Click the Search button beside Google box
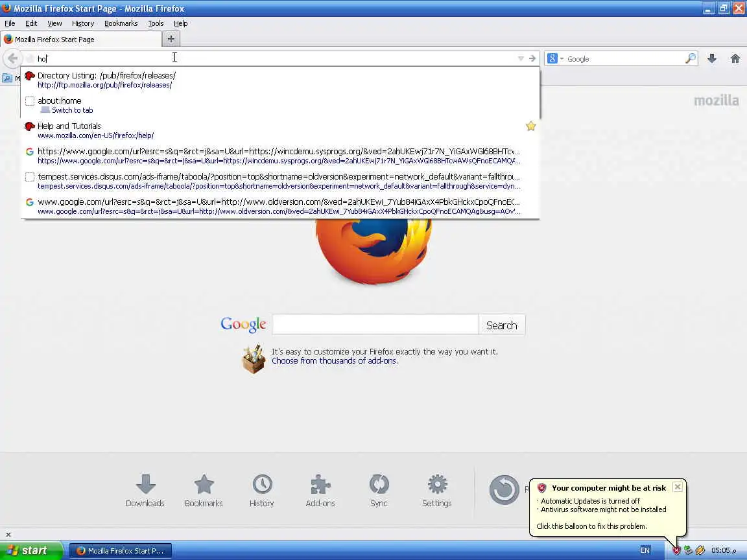747x560 pixels. 502,325
